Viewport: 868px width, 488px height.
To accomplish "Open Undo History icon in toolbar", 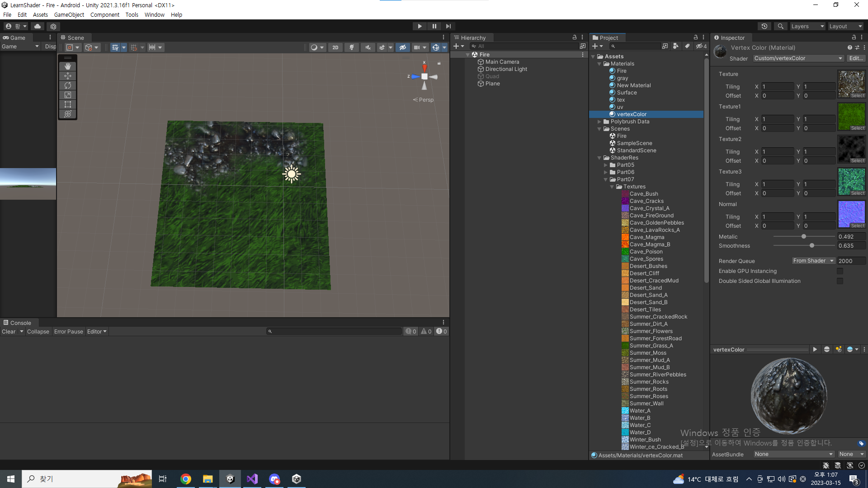I will pos(764,26).
